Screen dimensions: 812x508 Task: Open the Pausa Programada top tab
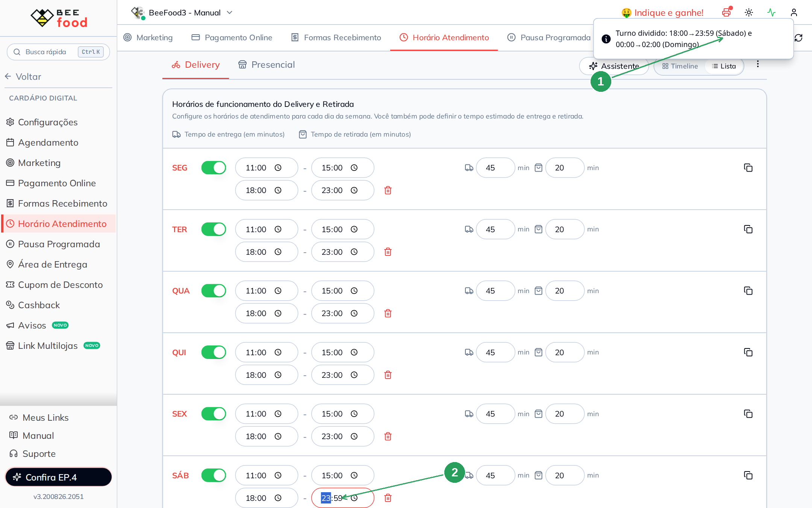point(549,38)
